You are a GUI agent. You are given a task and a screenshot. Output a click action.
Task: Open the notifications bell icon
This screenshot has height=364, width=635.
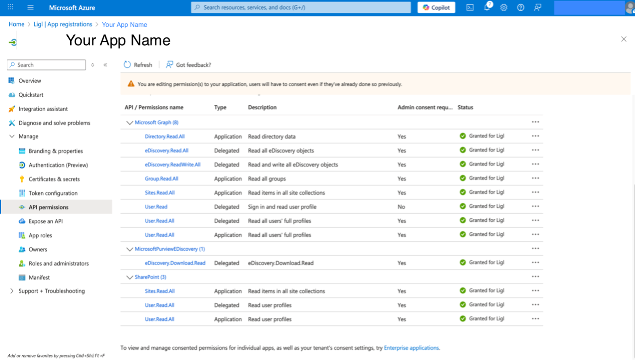pos(487,7)
